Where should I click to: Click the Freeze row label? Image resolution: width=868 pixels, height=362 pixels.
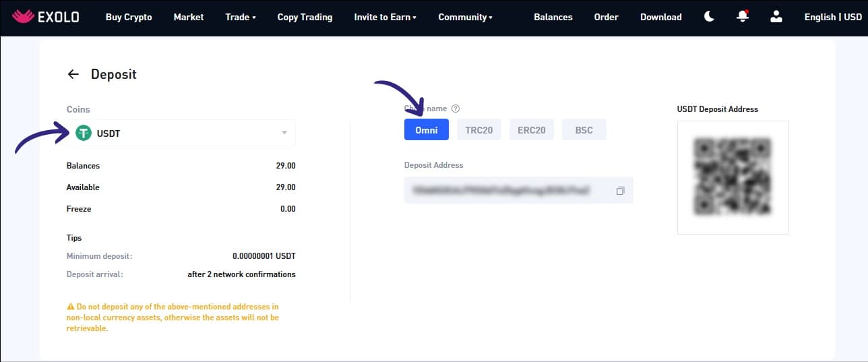pyautogui.click(x=79, y=209)
